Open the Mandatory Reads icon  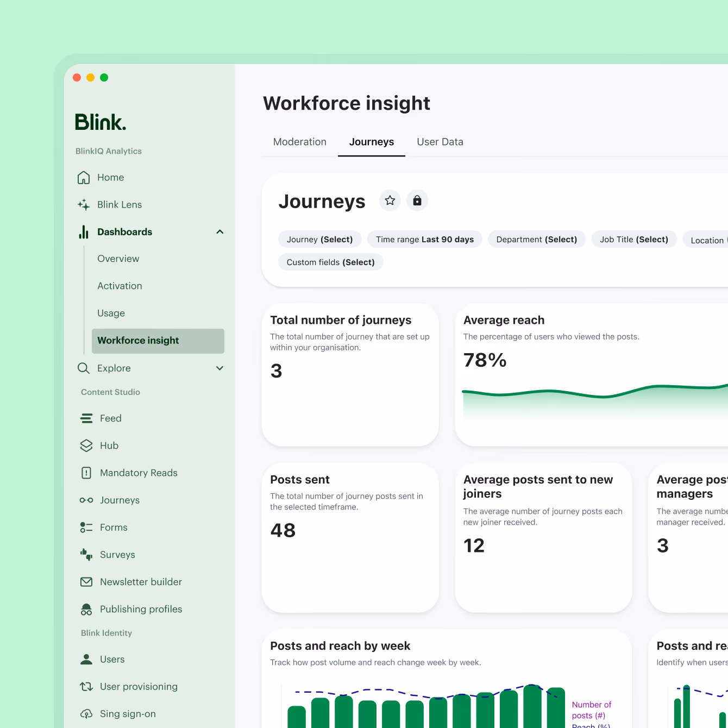point(86,473)
